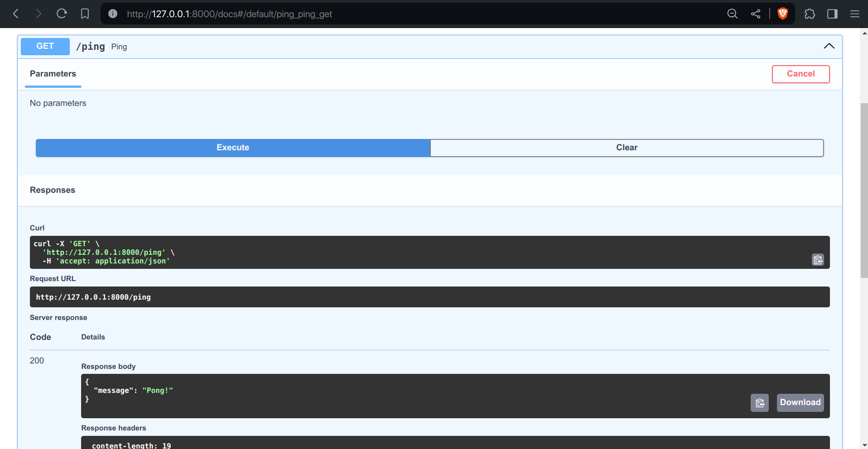The width and height of the screenshot is (868, 449).
Task: Clear the response with the Clear button
Action: 627,148
